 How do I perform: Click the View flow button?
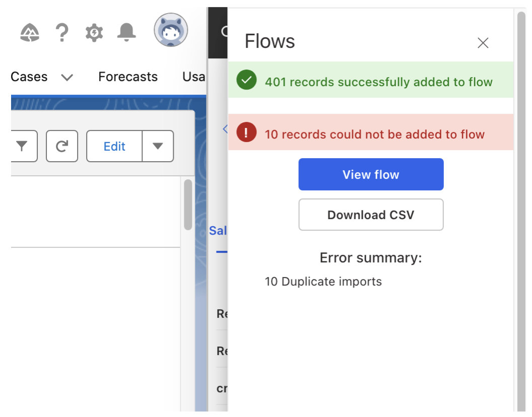pyautogui.click(x=371, y=174)
